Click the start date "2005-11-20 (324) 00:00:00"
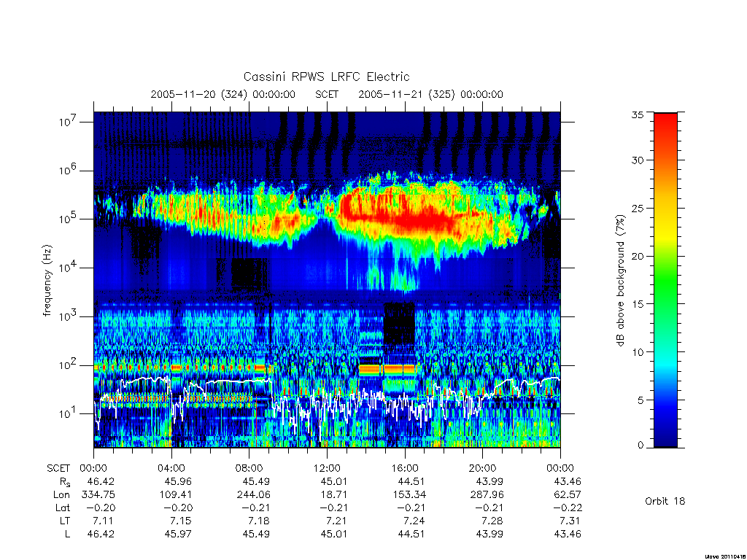Viewport: 747px width, 560px height. tap(223, 94)
